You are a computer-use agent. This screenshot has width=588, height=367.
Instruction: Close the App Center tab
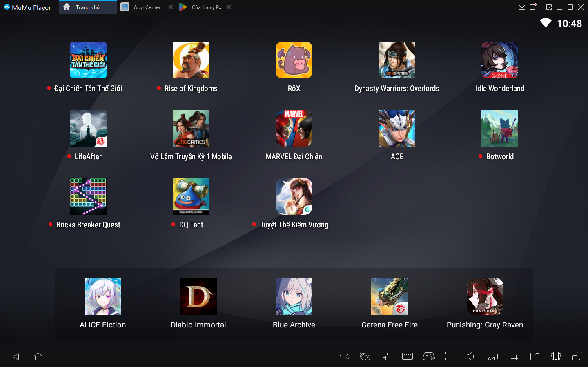pyautogui.click(x=171, y=7)
